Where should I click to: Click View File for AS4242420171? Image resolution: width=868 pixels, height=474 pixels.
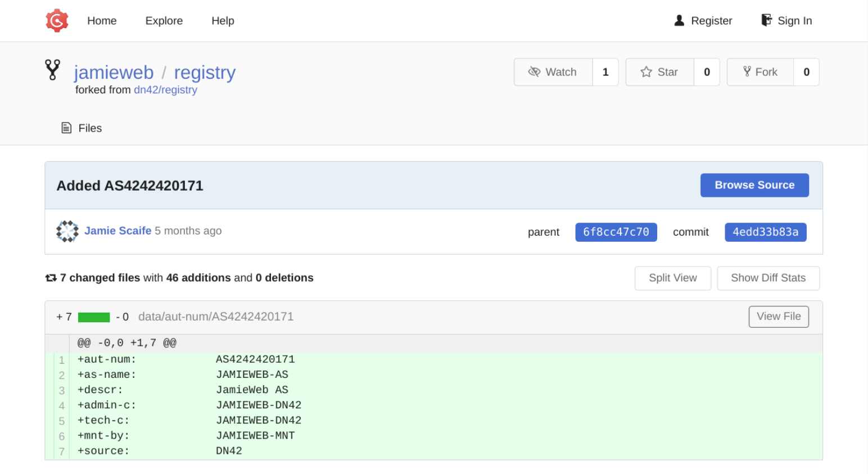tap(778, 317)
